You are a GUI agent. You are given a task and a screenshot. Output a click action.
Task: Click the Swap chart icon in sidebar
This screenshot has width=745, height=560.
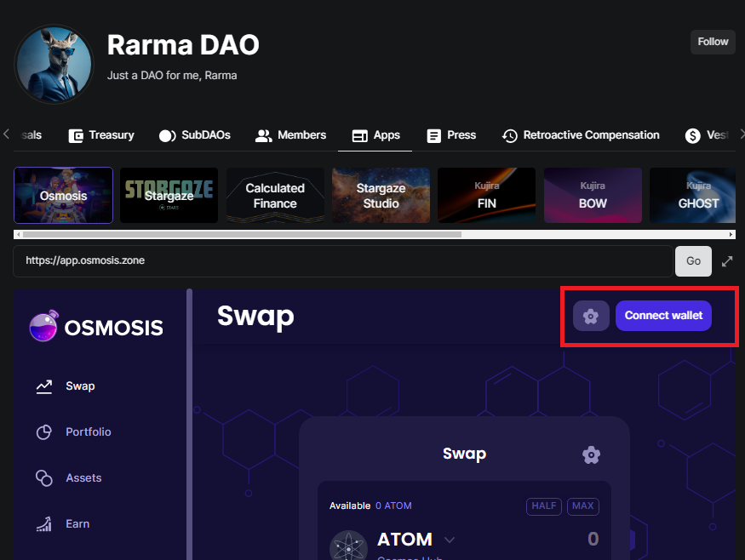[44, 386]
